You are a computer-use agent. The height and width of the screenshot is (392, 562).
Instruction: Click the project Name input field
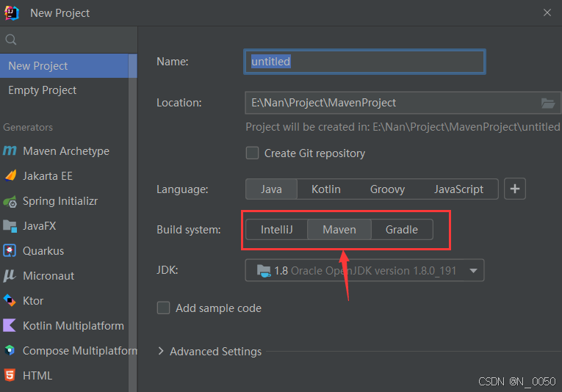(x=364, y=62)
